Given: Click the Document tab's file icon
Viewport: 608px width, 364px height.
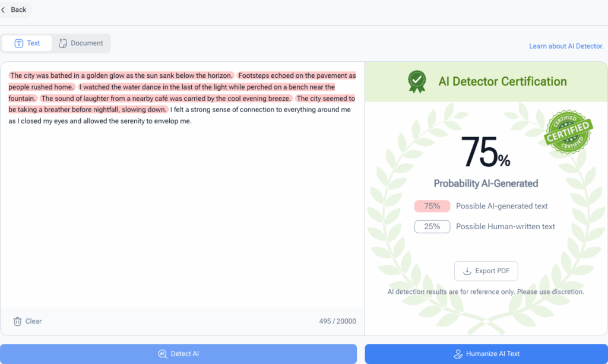Looking at the screenshot, I should (62, 43).
